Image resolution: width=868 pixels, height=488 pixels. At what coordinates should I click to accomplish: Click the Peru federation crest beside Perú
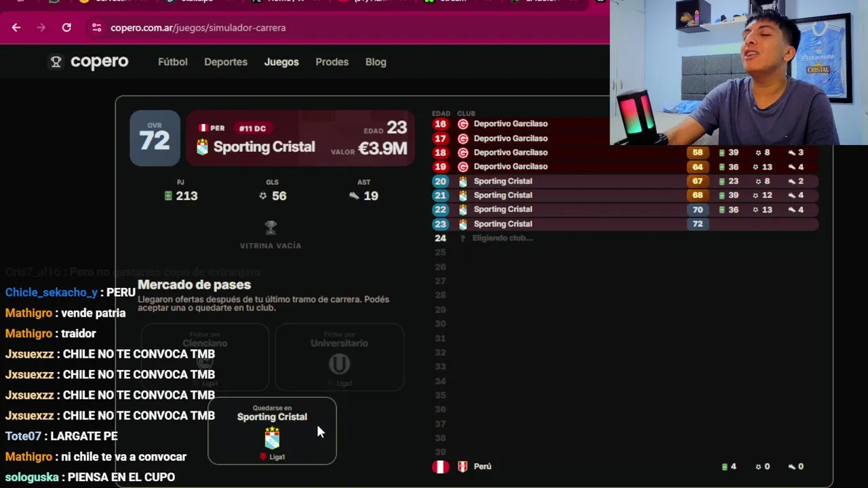[462, 467]
